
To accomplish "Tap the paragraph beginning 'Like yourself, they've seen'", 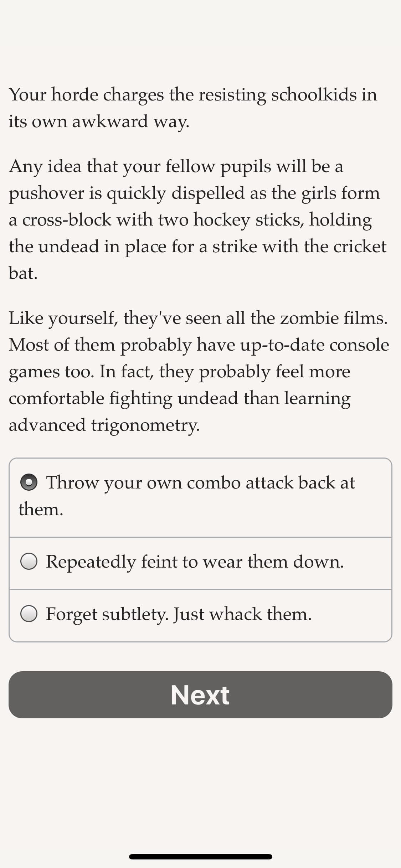I will [x=199, y=371].
